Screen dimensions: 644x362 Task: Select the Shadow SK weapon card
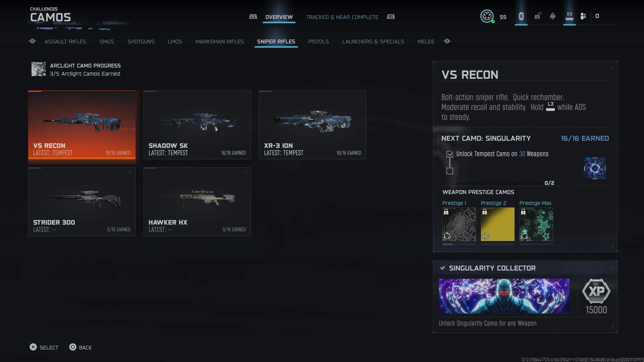tap(197, 125)
